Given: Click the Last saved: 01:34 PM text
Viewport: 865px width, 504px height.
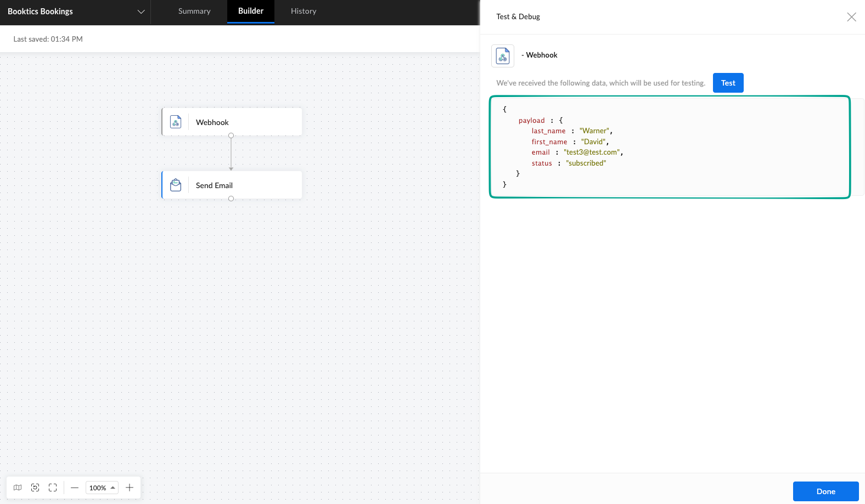Looking at the screenshot, I should pyautogui.click(x=48, y=39).
